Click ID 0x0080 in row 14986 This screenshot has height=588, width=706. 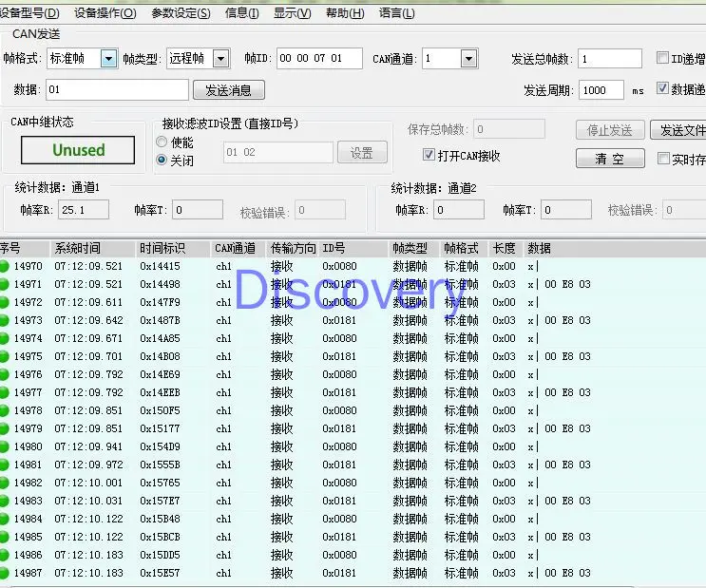(339, 555)
